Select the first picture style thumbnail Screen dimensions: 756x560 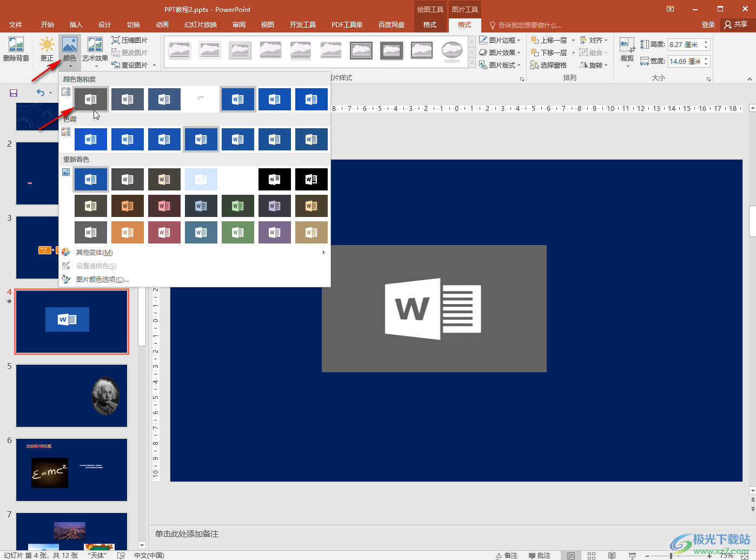click(179, 50)
